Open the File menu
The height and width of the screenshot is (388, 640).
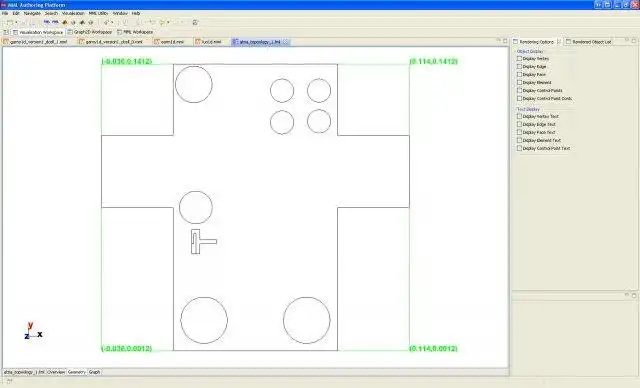(x=5, y=13)
